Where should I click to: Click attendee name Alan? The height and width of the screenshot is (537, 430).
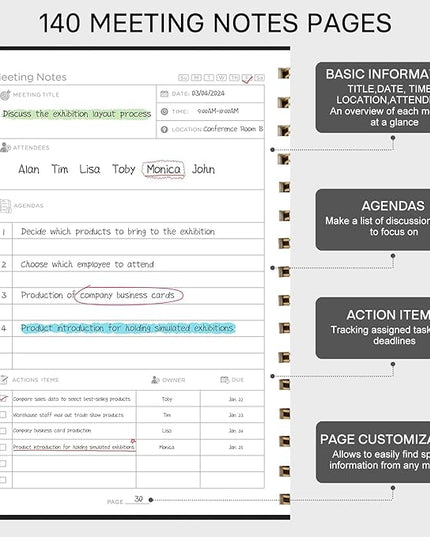29,169
